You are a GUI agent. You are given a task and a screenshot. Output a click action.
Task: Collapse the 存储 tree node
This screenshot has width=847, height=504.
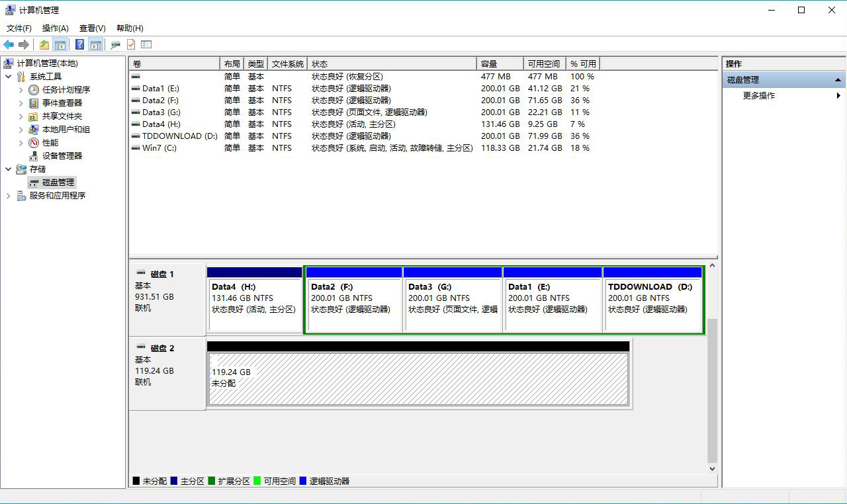pos(9,169)
